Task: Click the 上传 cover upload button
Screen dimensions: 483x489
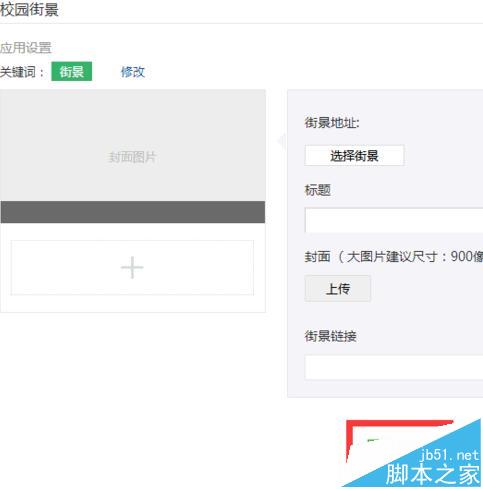Action: pyautogui.click(x=338, y=289)
